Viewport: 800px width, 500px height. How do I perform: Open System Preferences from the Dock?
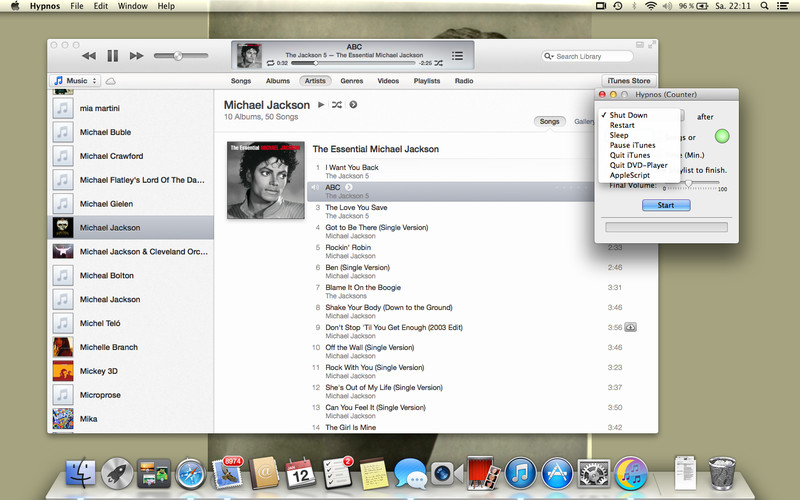pyautogui.click(x=593, y=472)
